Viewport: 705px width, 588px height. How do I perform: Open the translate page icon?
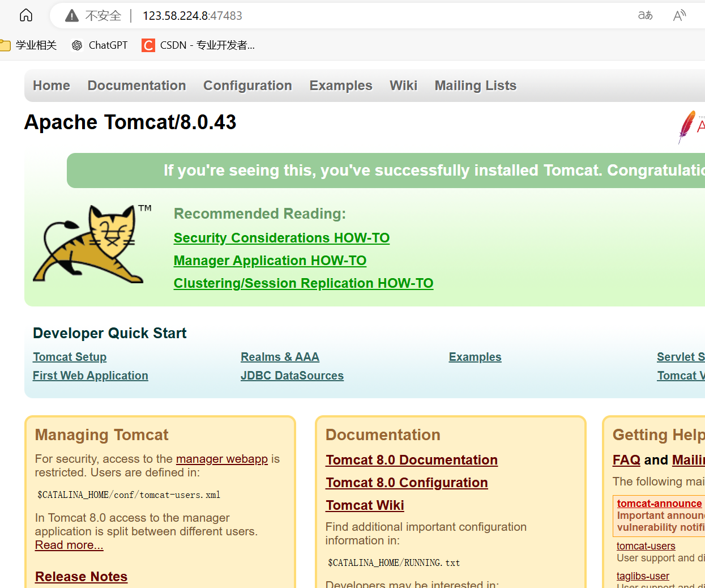click(646, 15)
